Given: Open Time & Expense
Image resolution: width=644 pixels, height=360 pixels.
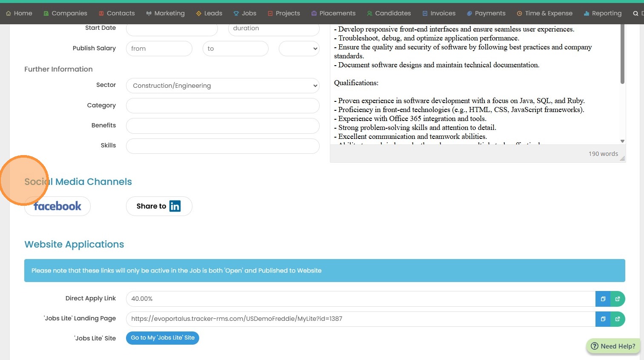Looking at the screenshot, I should click(545, 14).
